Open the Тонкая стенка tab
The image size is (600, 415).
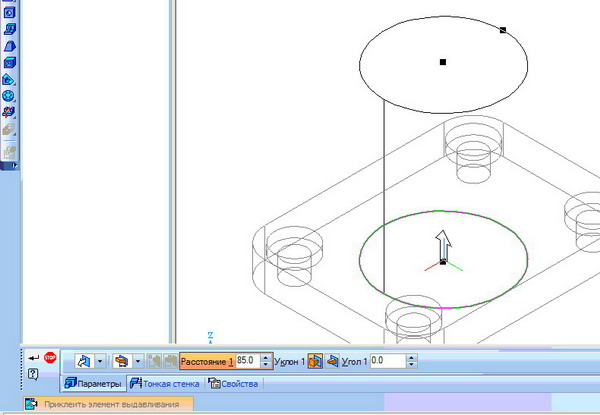[165, 384]
